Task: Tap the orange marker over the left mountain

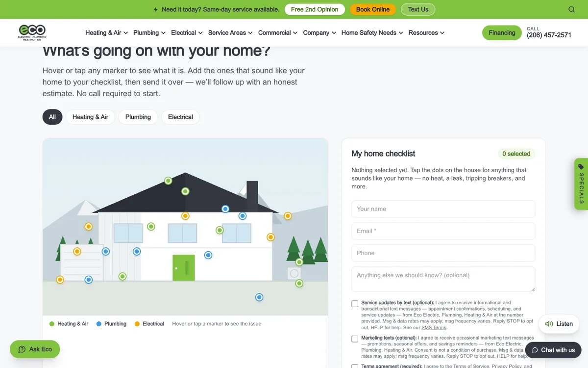Action: pos(89,227)
